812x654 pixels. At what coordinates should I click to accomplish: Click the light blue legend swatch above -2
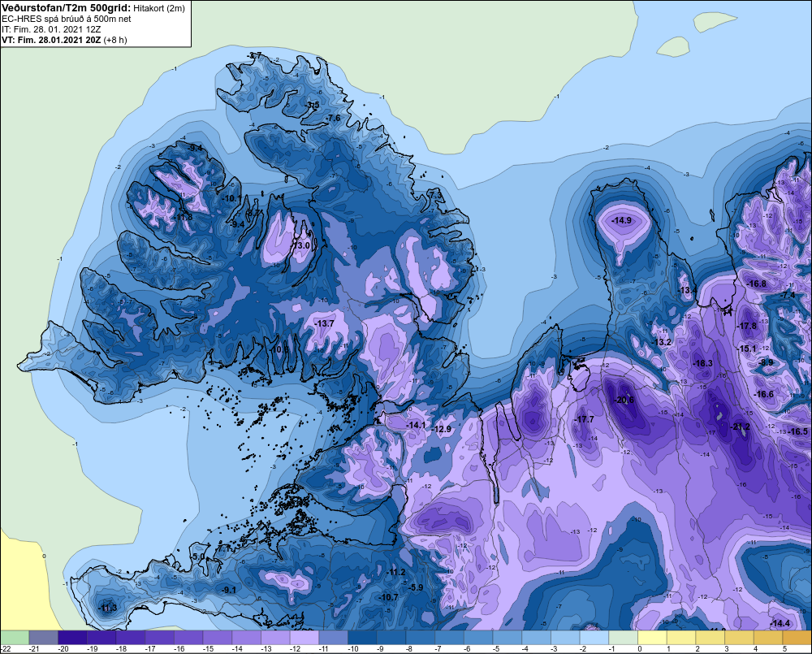(594, 638)
